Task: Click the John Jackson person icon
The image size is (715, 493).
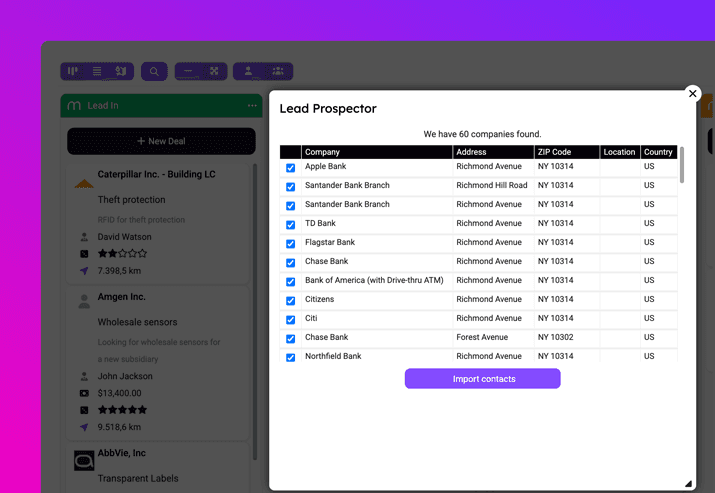Action: (84, 376)
